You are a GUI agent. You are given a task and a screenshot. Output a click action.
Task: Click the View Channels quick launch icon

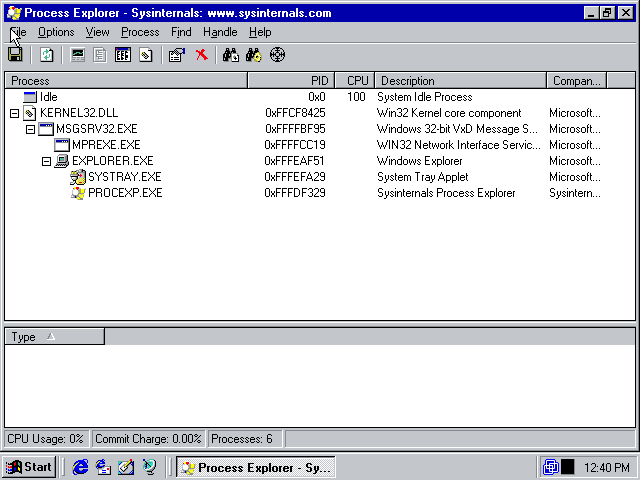[149, 467]
